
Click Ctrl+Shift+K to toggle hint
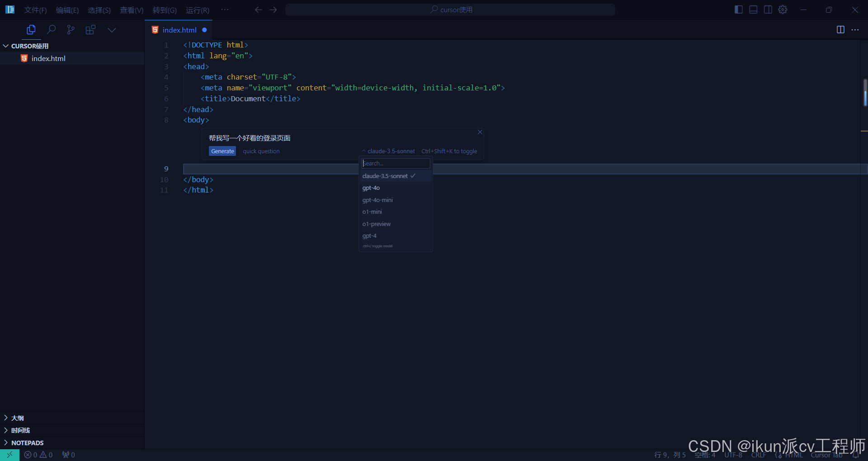pos(449,151)
